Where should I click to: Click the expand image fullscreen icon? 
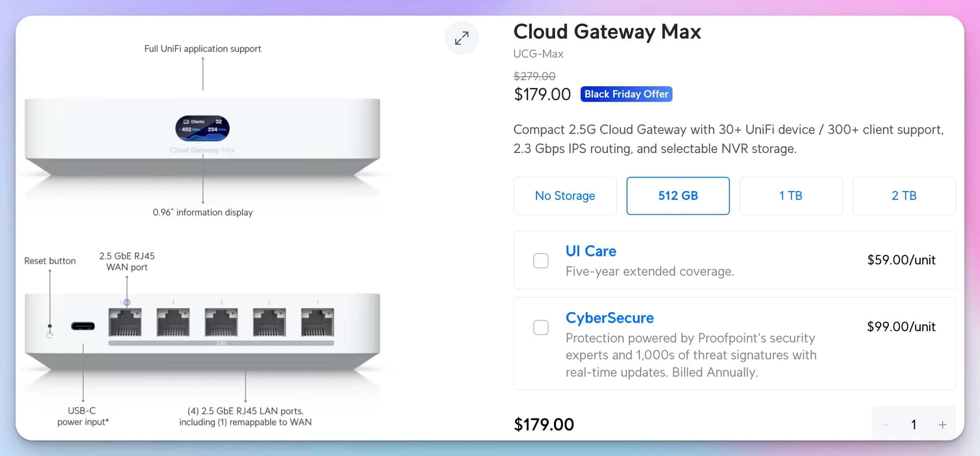point(461,38)
